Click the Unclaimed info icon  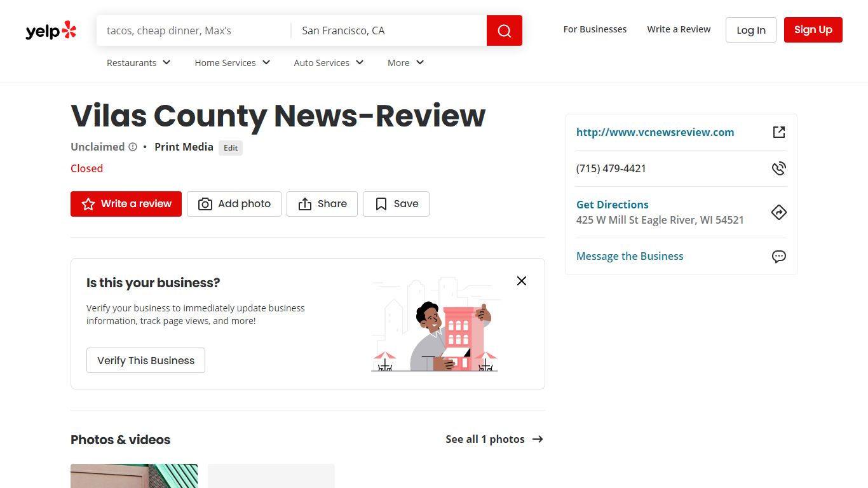click(x=133, y=147)
